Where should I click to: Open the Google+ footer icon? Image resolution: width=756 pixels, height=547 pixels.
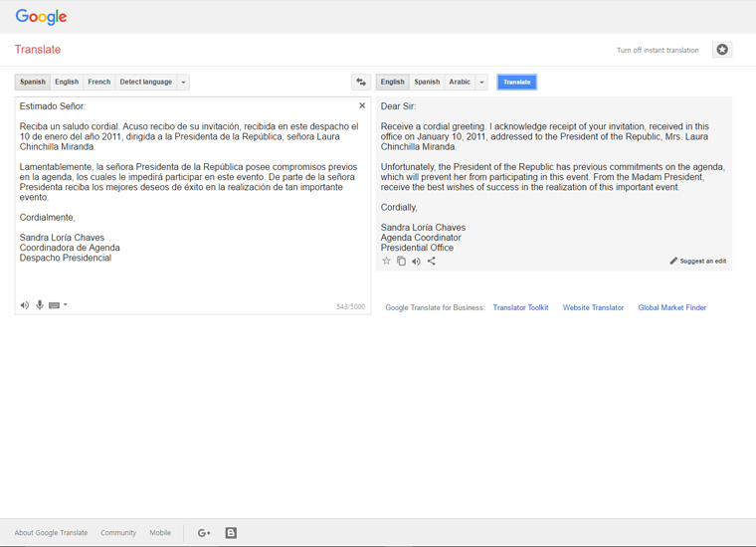coord(204,532)
